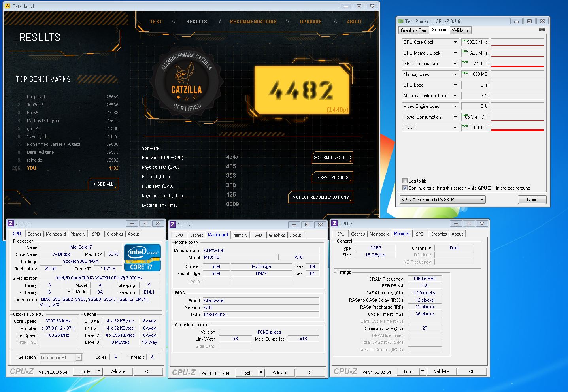Click the yellow 4482 score panel
Screen dimensions: 568x392
pyautogui.click(x=302, y=90)
